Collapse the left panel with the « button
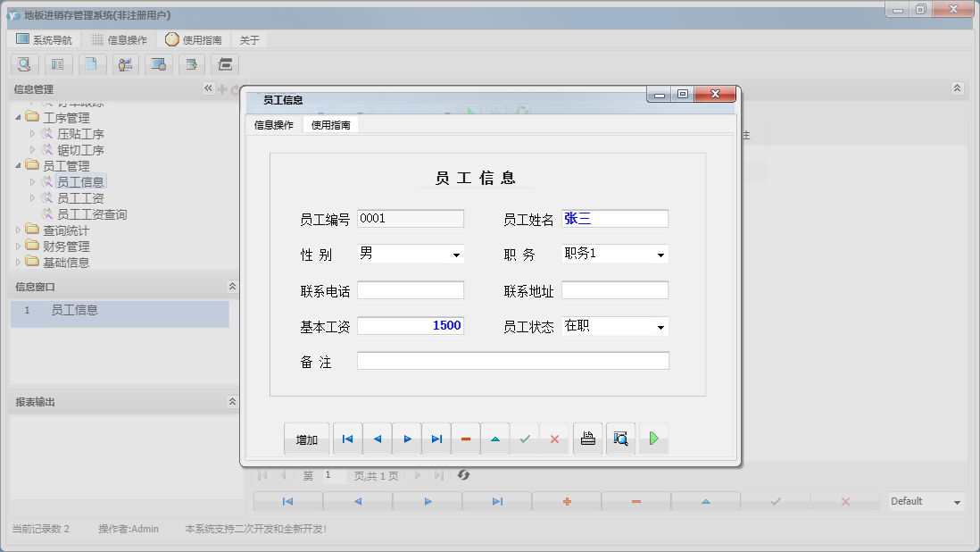 click(x=208, y=88)
